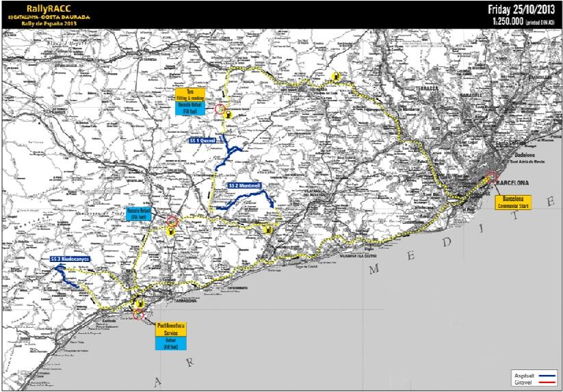Screen dimensions: 563x392
Task: Click the standalone blue Remote Refuel box near SS 3
Action: coord(139,213)
